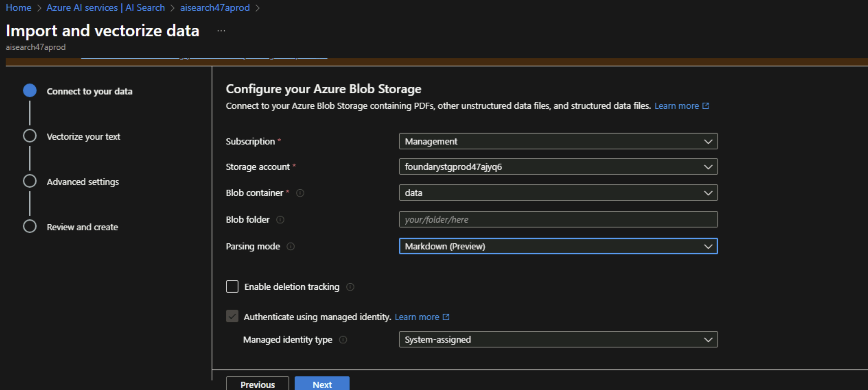Select the Vectorize your text step label
The height and width of the screenshot is (390, 868).
pyautogui.click(x=83, y=136)
